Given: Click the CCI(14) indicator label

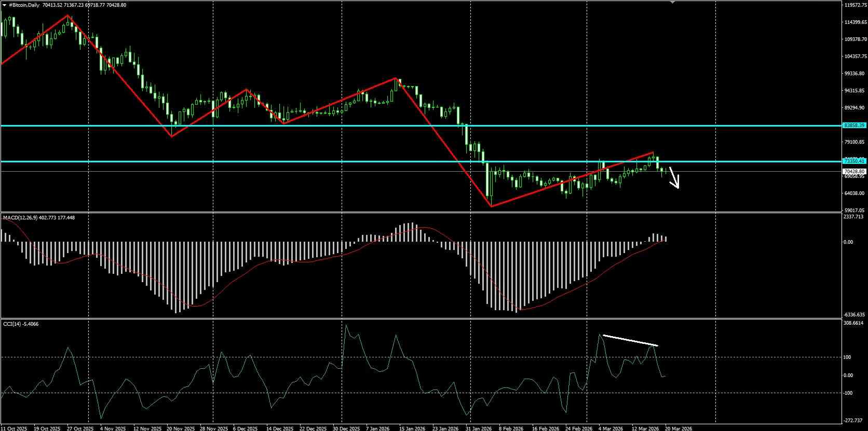Looking at the screenshot, I should coord(13,324).
